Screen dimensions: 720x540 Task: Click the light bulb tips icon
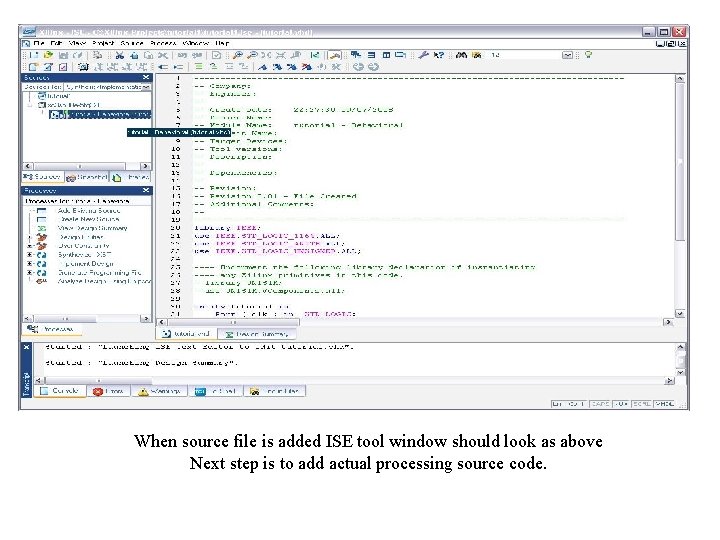(x=588, y=55)
